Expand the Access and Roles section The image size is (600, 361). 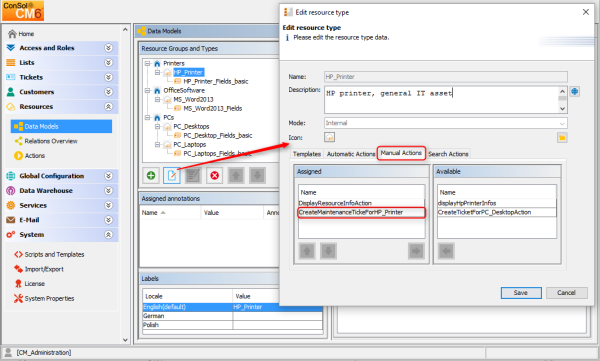[x=109, y=48]
